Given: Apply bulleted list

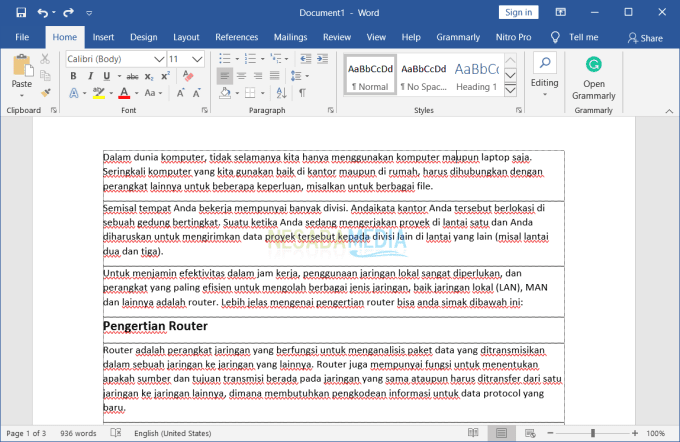Looking at the screenshot, I should pyautogui.click(x=225, y=59).
